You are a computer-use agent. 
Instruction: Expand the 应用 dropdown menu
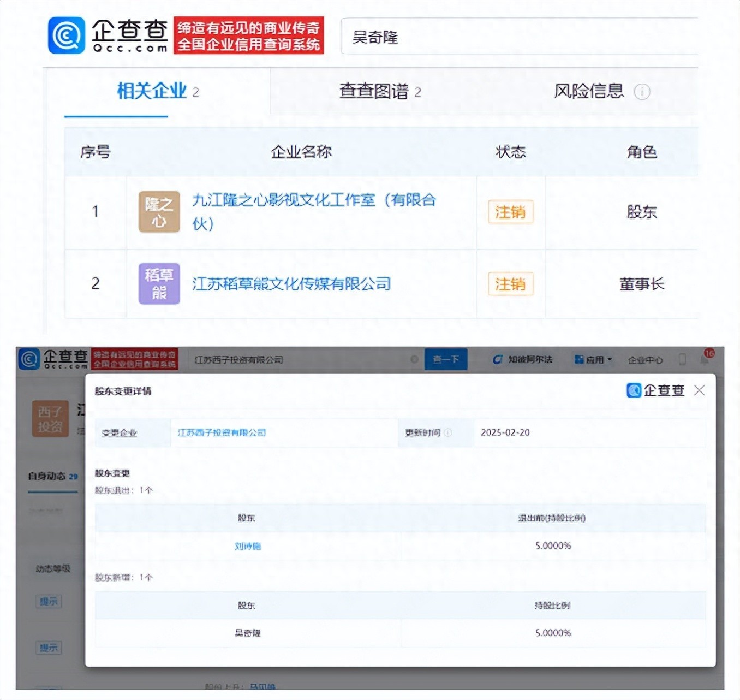coord(593,359)
